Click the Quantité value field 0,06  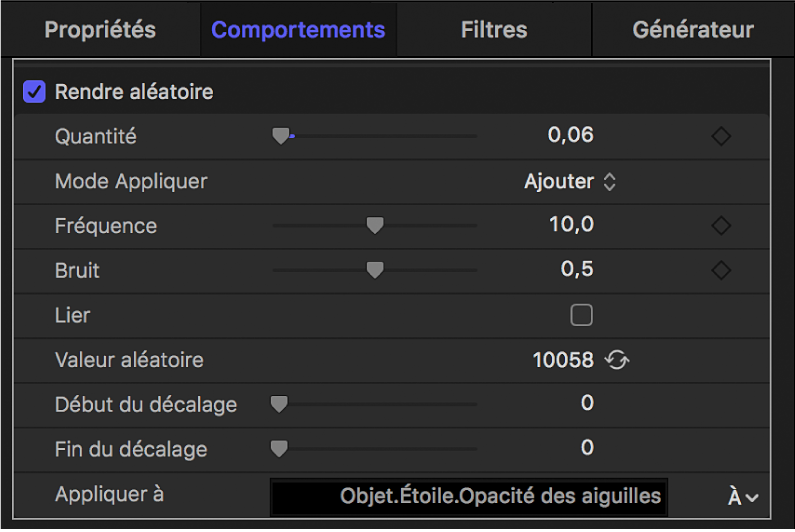click(571, 135)
